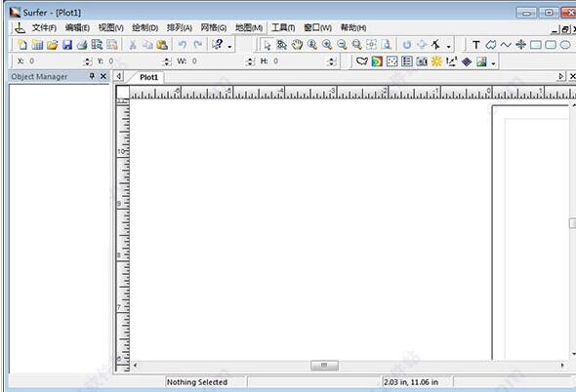
Task: Click the Open file folder icon
Action: pos(52,45)
